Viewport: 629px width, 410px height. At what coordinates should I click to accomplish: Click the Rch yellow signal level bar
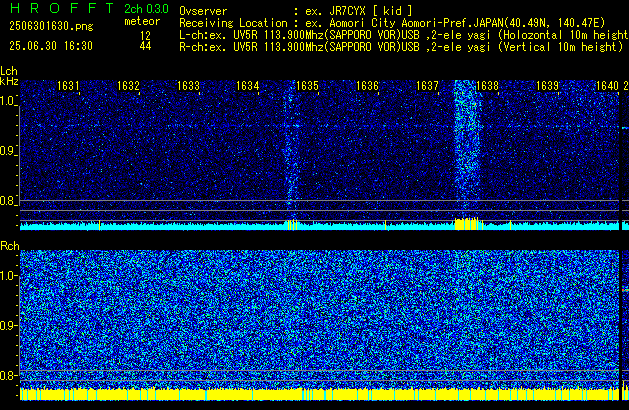(x=319, y=394)
